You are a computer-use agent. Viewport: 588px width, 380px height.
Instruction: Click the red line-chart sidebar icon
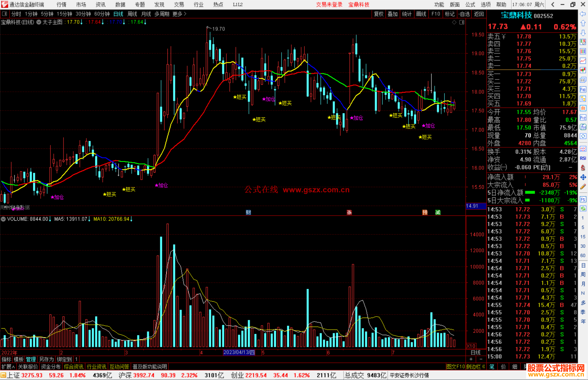583,61
